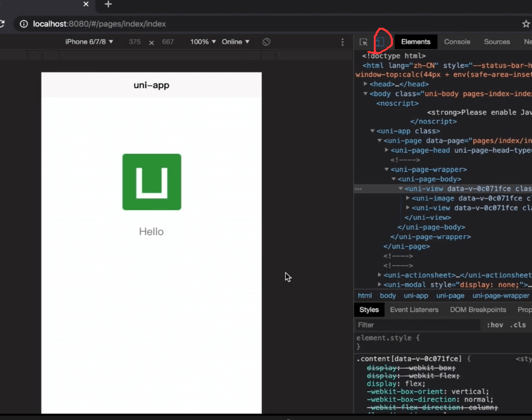
Task: Expand the uni-page-head element node
Action: click(x=386, y=150)
